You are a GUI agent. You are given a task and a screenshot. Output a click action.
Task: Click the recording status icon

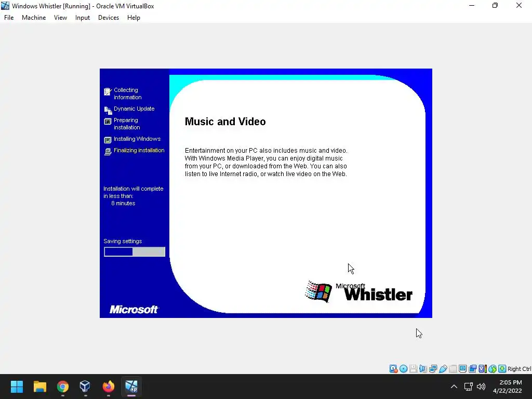[472, 369]
